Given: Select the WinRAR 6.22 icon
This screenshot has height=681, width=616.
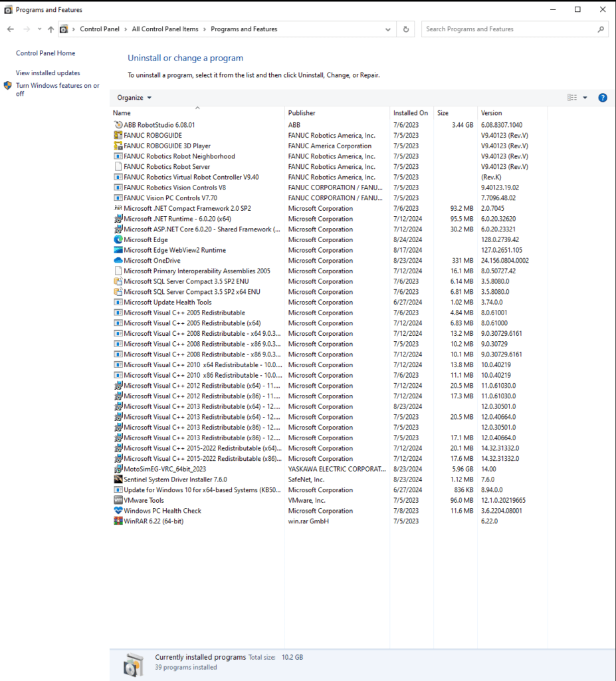Looking at the screenshot, I should [118, 521].
